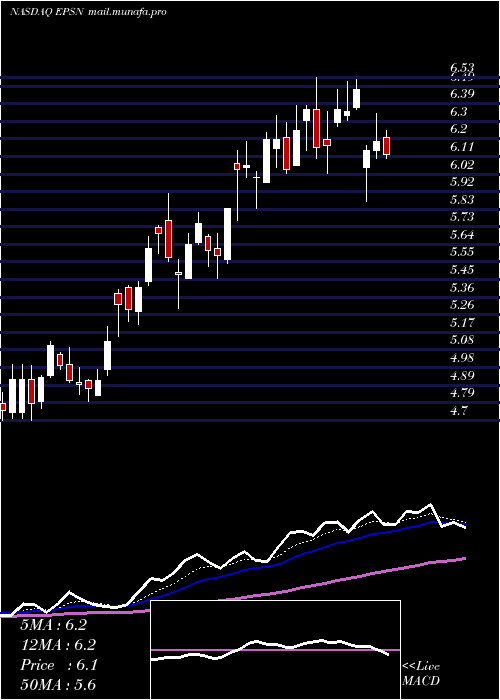Click the 5.26 price axis label

462,305
